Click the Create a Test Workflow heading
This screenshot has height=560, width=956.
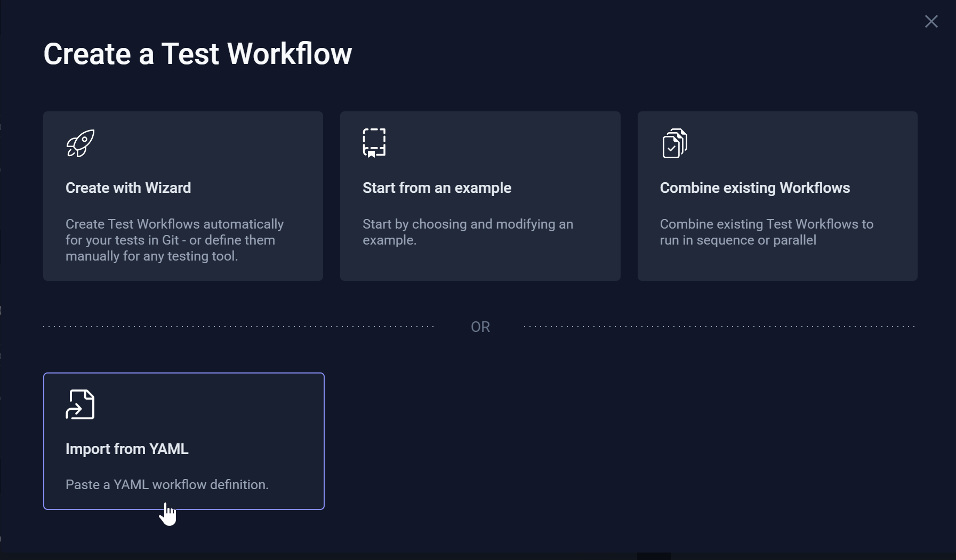click(x=198, y=54)
